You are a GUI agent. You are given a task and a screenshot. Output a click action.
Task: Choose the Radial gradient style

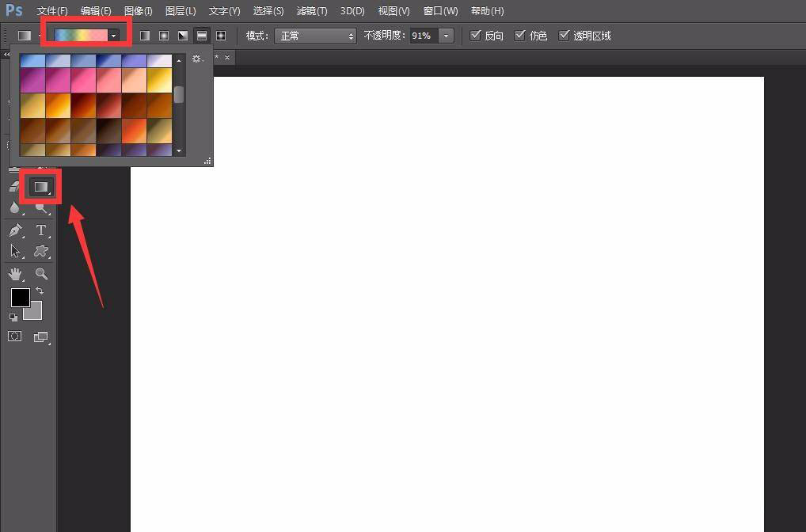164,35
